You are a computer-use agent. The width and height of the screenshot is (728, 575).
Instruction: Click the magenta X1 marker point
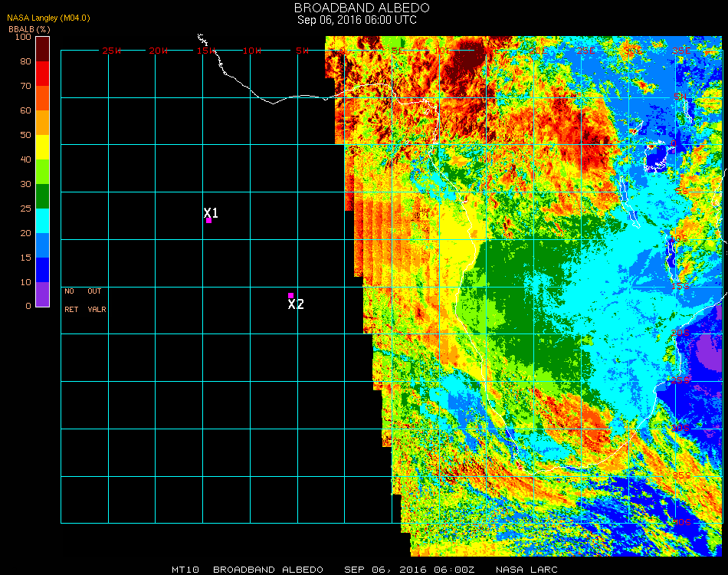click(x=208, y=221)
